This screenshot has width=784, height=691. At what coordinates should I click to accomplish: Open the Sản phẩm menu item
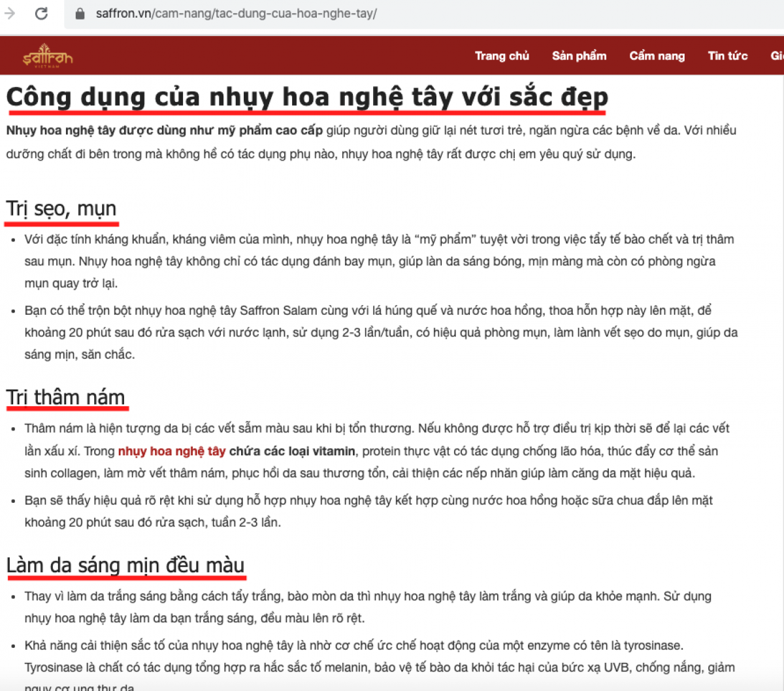click(579, 56)
